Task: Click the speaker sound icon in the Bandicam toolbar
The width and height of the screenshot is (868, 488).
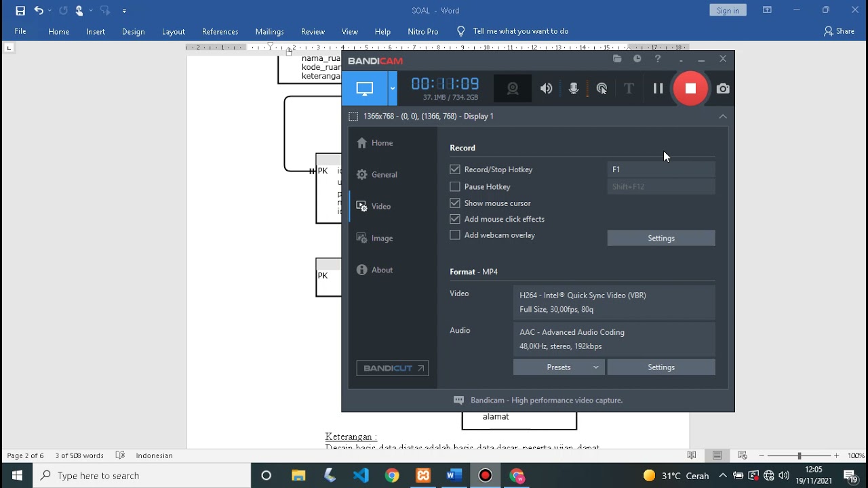Action: pyautogui.click(x=546, y=88)
